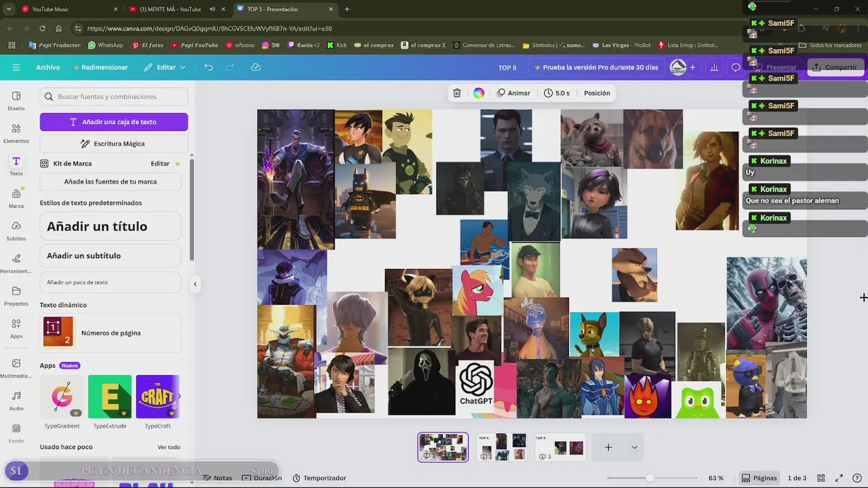Open analytics chart icon in header
This screenshot has height=488, width=868.
point(714,67)
